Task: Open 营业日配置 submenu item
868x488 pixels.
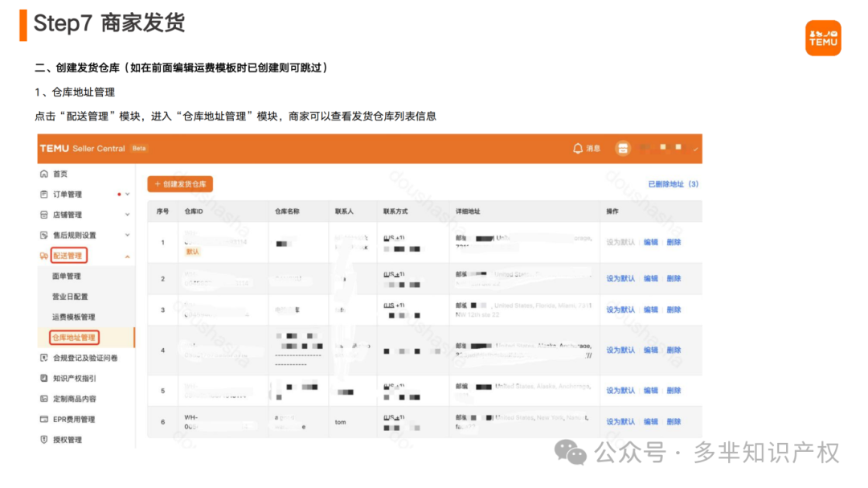Action: (x=70, y=297)
